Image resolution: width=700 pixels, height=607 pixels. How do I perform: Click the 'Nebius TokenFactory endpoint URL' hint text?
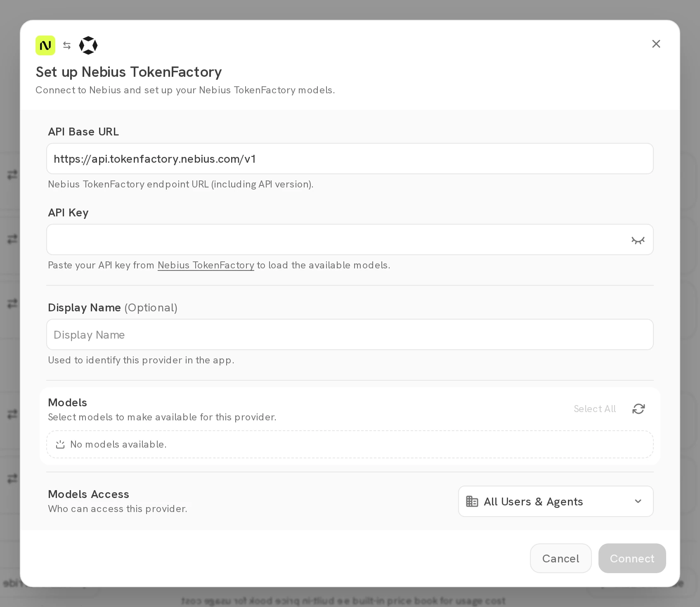click(181, 184)
